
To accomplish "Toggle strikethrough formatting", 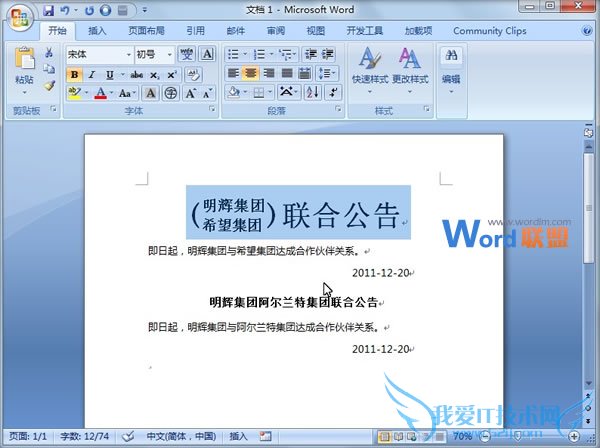I will click(x=137, y=75).
